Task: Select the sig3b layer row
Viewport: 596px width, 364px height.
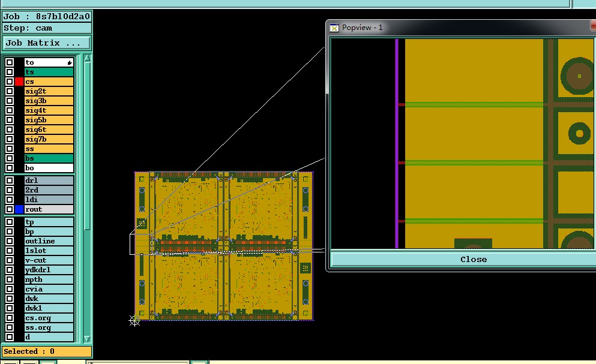Action: (49, 101)
